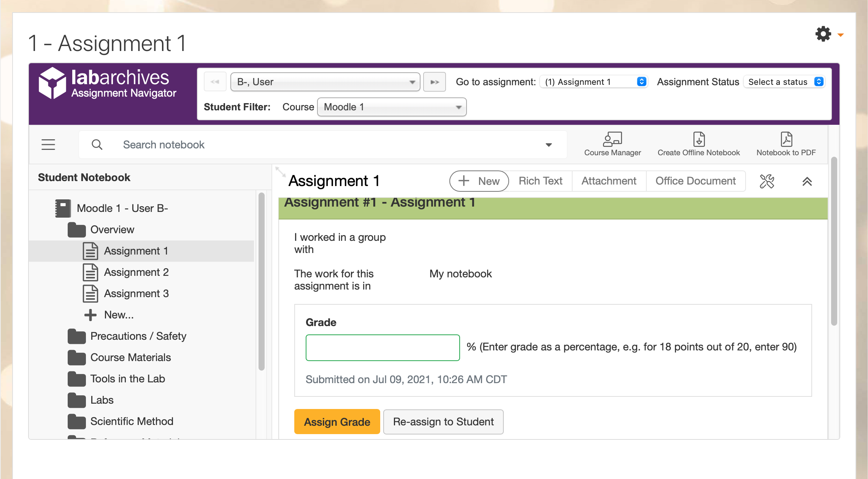
Task: Open Precautions / Safety folder label
Action: 138,336
